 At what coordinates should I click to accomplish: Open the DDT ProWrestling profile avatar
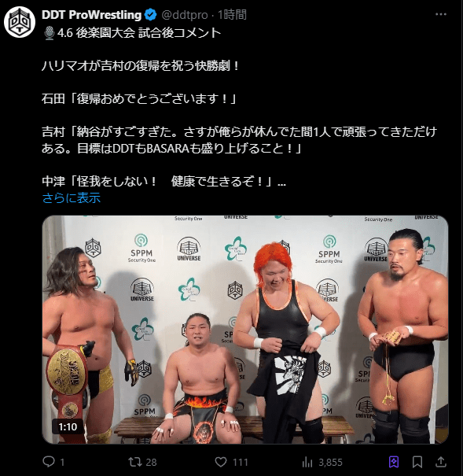20,22
